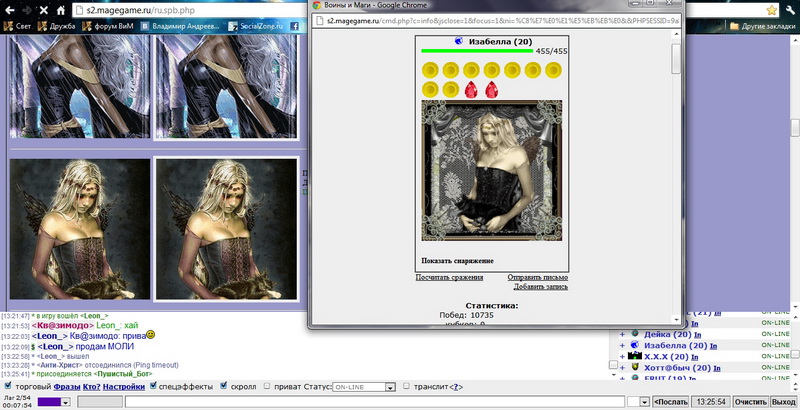
Task: Send the message with Послать button
Action: point(670,402)
